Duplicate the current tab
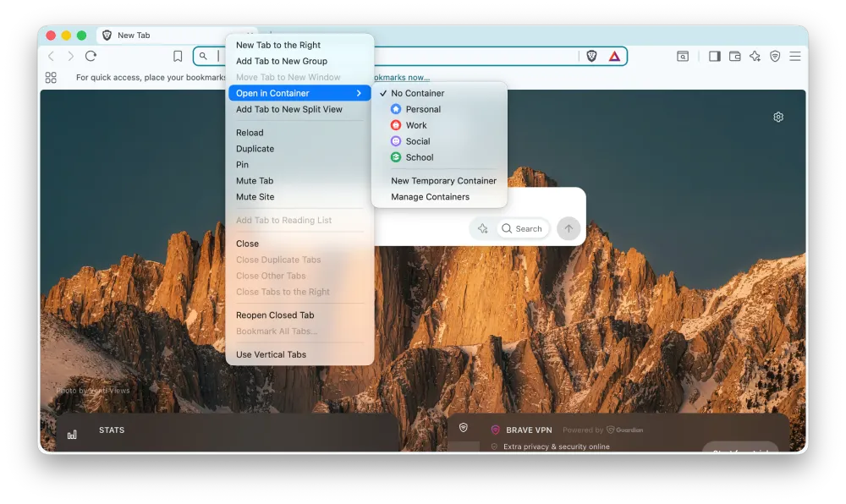 point(299,149)
